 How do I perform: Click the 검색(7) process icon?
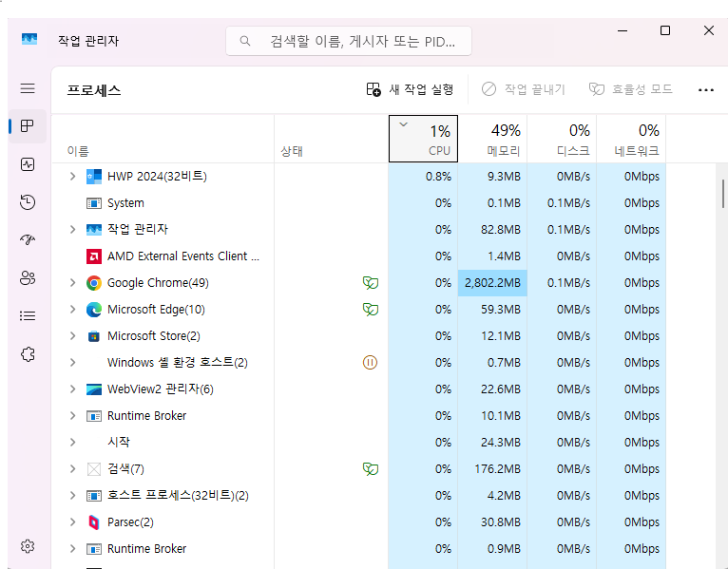click(94, 469)
